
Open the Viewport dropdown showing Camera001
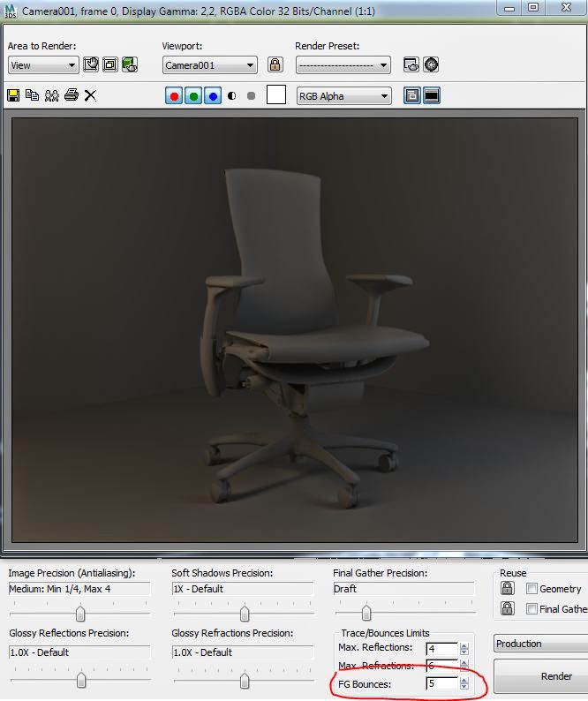pyautogui.click(x=210, y=65)
